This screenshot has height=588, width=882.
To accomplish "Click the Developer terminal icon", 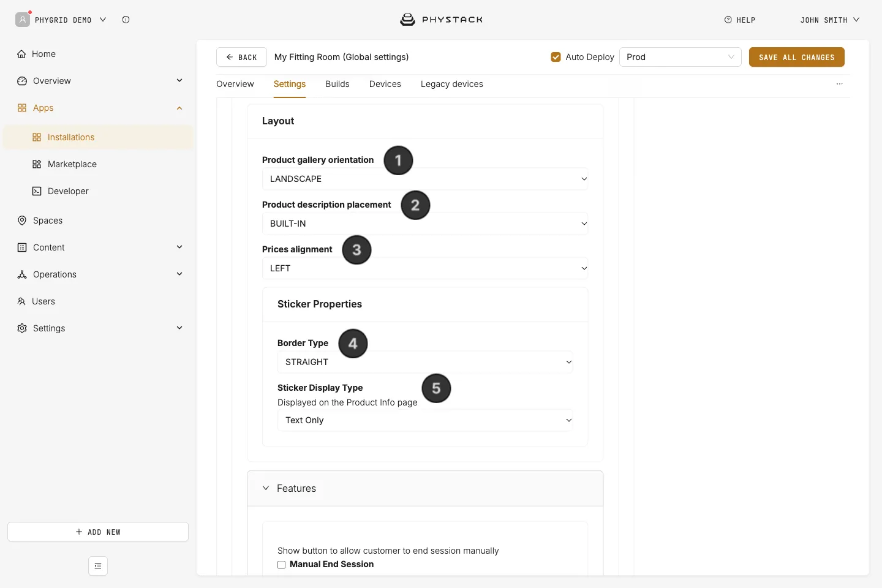I will (x=37, y=191).
